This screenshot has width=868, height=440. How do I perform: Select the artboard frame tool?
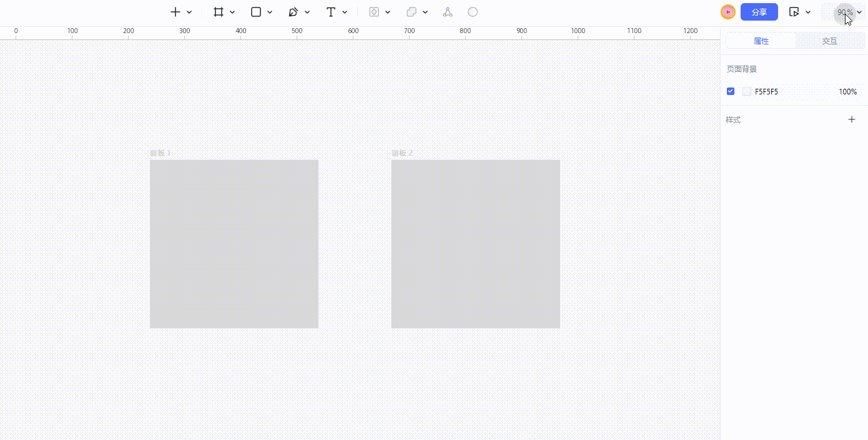point(219,12)
